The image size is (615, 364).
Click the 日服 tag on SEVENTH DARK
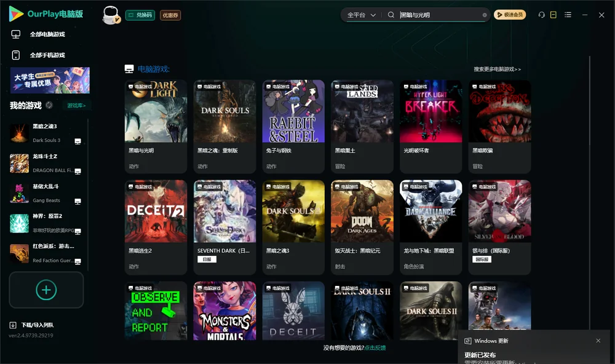click(x=207, y=259)
